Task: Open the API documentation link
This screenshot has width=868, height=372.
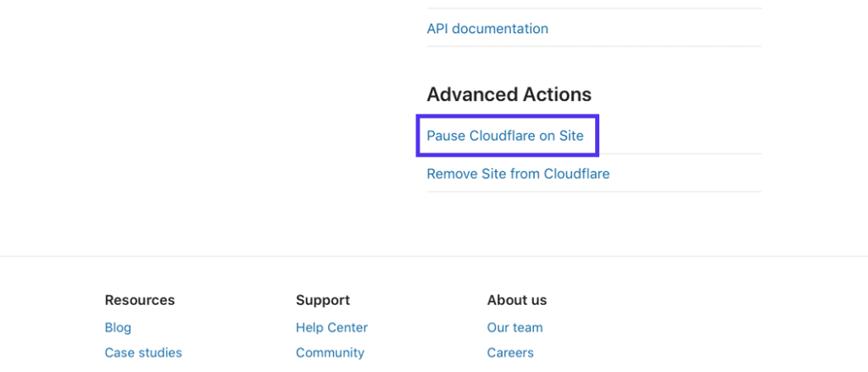Action: [x=487, y=29]
